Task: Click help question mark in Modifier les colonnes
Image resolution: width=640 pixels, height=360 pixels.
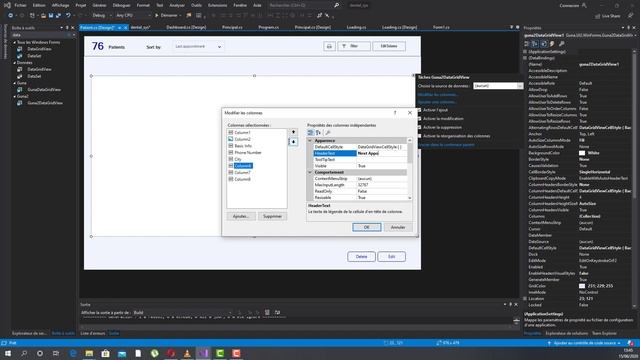Action: (395, 113)
